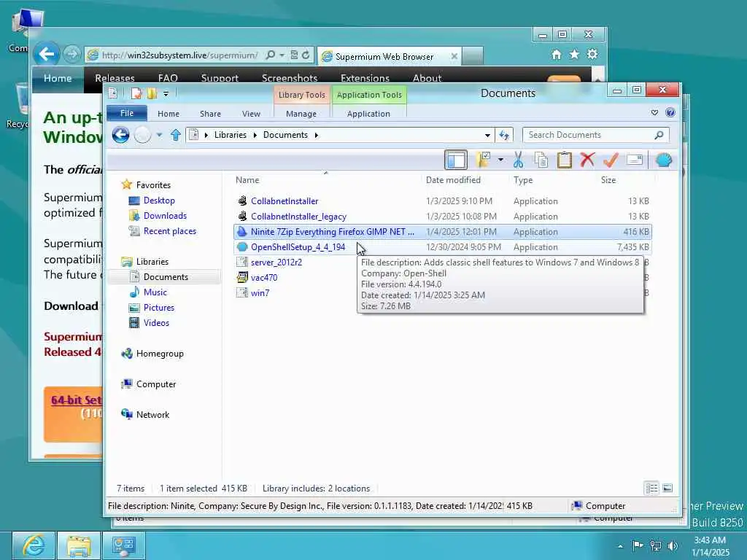This screenshot has width=747, height=560.
Task: Select Computer in navigation pane
Action: click(156, 384)
